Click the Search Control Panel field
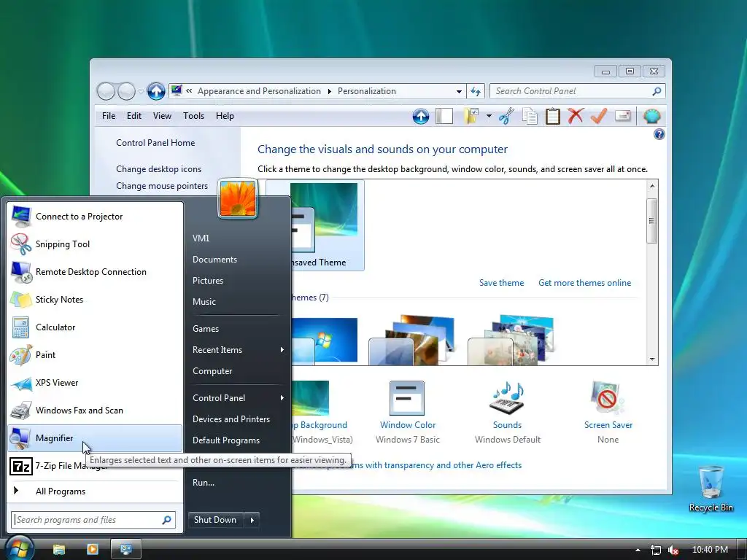 coord(578,91)
